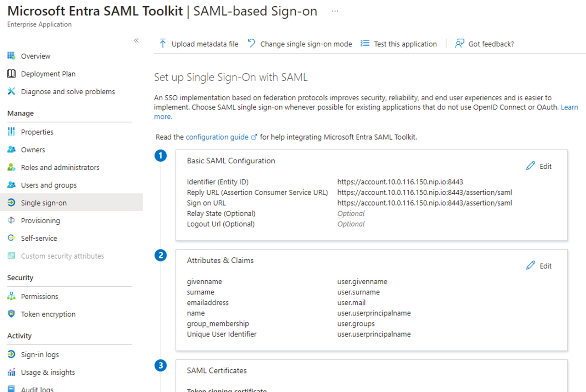586x392 pixels.
Task: Click the Deployment Plan book icon
Action: (x=11, y=74)
